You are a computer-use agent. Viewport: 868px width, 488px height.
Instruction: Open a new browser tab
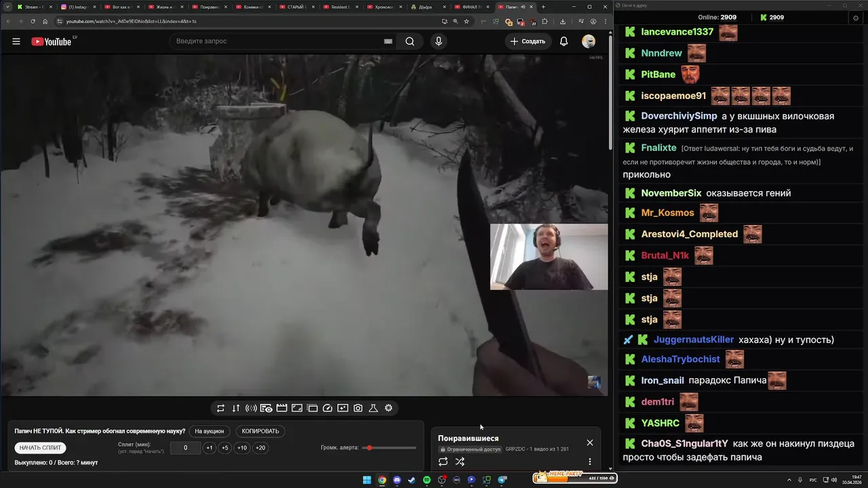(543, 7)
